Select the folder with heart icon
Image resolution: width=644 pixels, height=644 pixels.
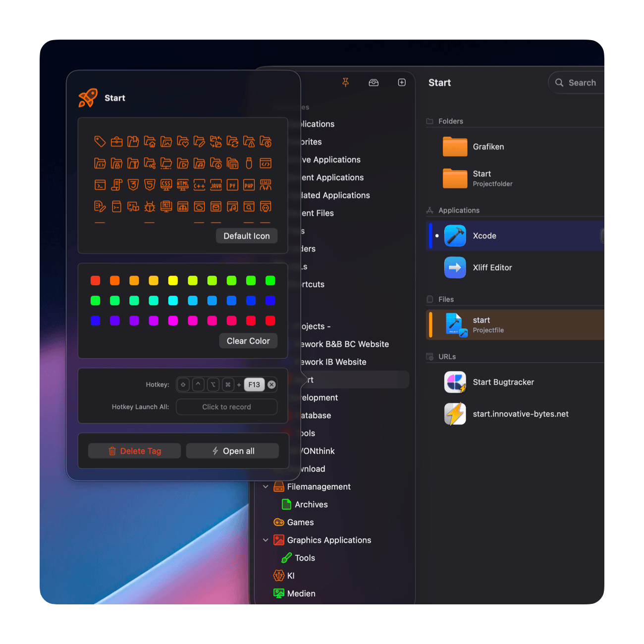tap(183, 142)
